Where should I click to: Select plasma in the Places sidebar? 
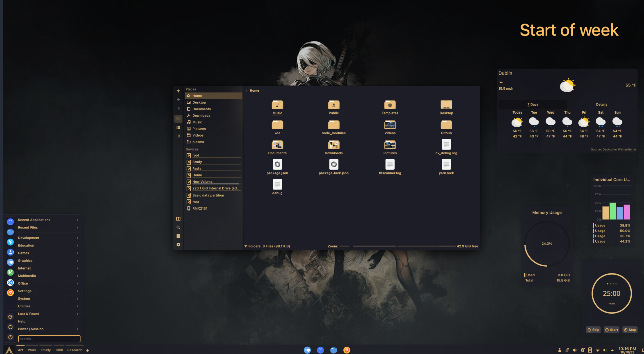click(x=214, y=142)
